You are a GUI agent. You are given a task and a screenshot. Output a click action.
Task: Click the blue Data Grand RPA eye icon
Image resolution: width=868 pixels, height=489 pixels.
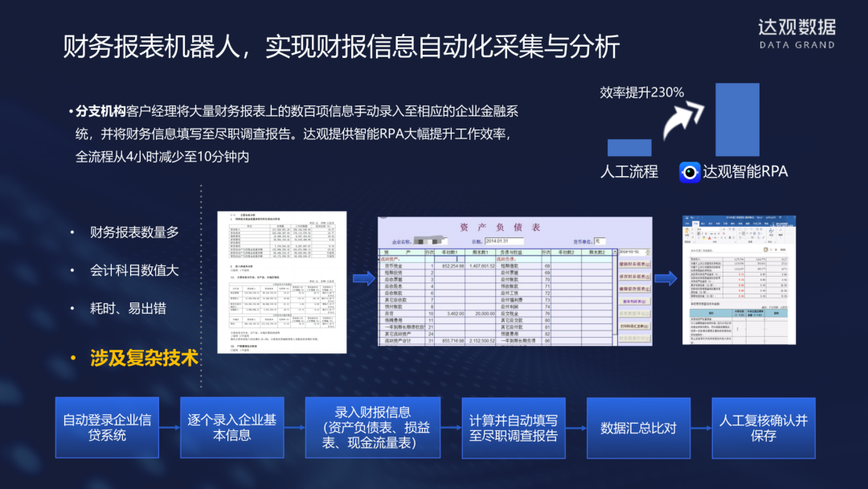click(690, 172)
